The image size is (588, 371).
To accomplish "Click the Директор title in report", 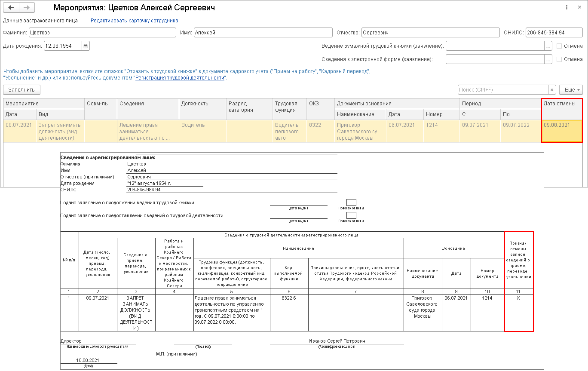I will (71, 341).
